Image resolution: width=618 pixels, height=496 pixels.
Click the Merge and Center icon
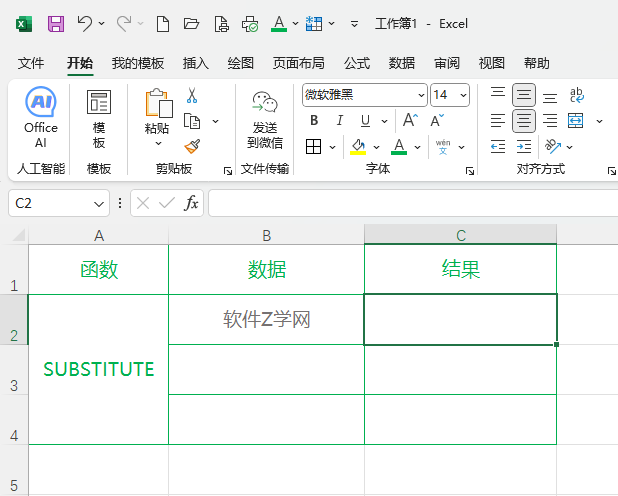(x=575, y=121)
